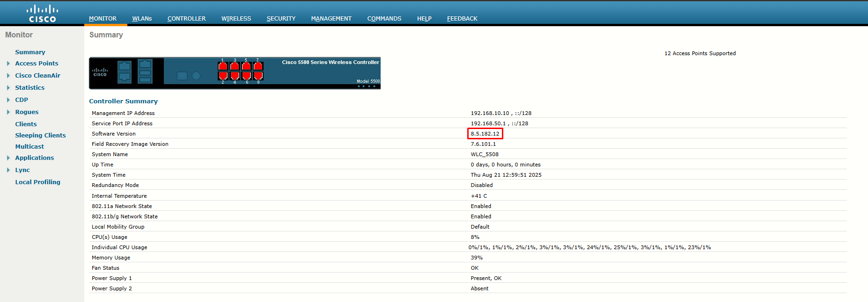Open CDP in the sidebar
The height and width of the screenshot is (302, 868).
(x=22, y=100)
